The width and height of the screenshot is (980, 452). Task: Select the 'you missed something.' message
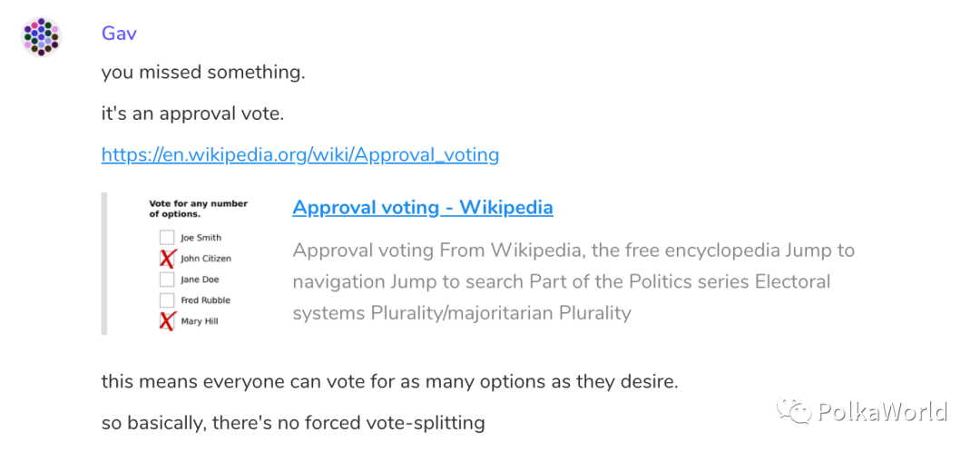[202, 72]
